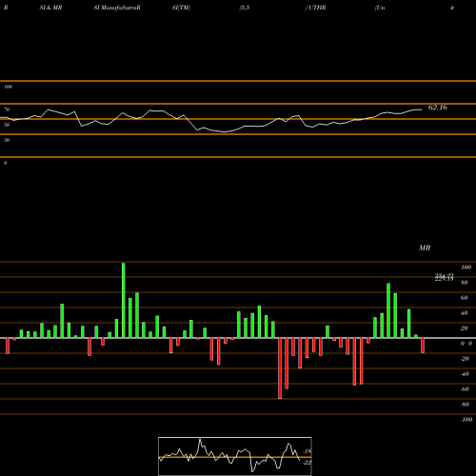Click the end of the RSI line near 62.16
Viewport: 476px width, 476px height.
(422, 109)
